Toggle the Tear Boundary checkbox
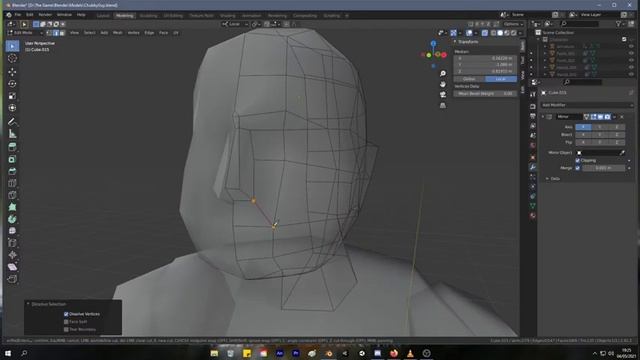Screen dimensions: 640x360 (x=66, y=329)
